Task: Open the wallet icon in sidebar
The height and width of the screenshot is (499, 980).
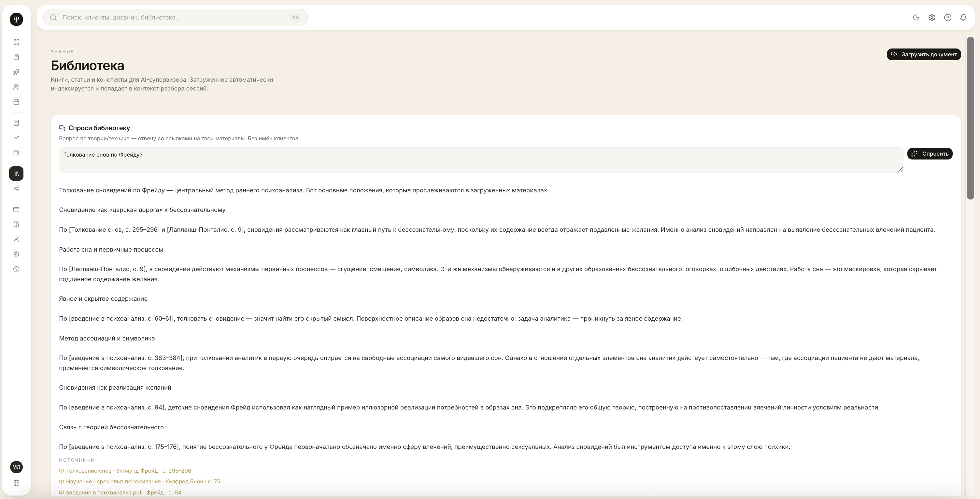Action: (x=16, y=153)
